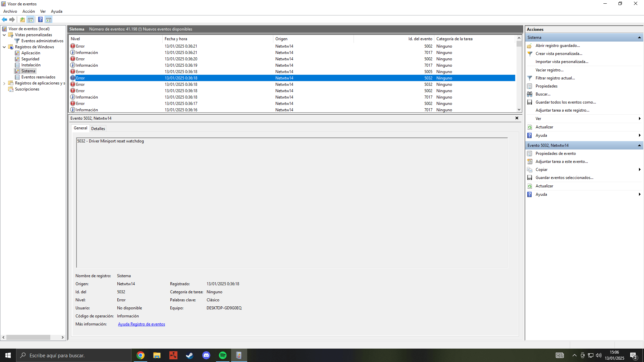Viewport: 644px width, 362px height.
Task: Click Vaciar registro action
Action: click(x=549, y=70)
